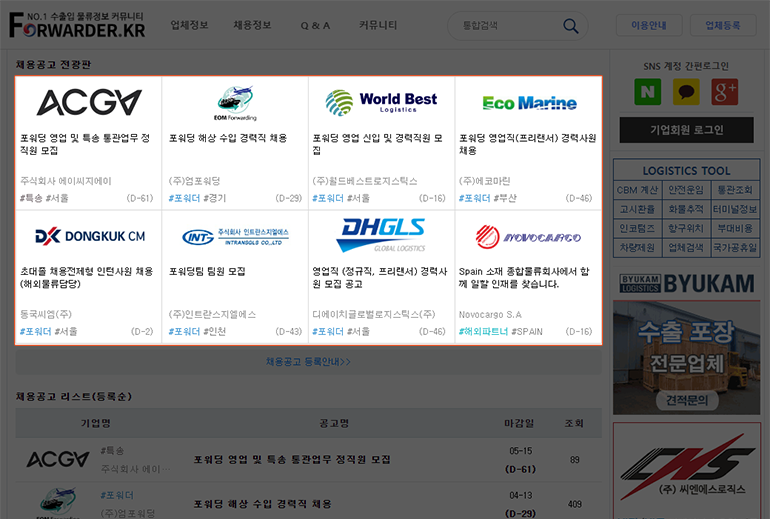Viewport: 770px width, 519px height.
Task: Open the 통관조회 logistics tool
Action: [735, 190]
